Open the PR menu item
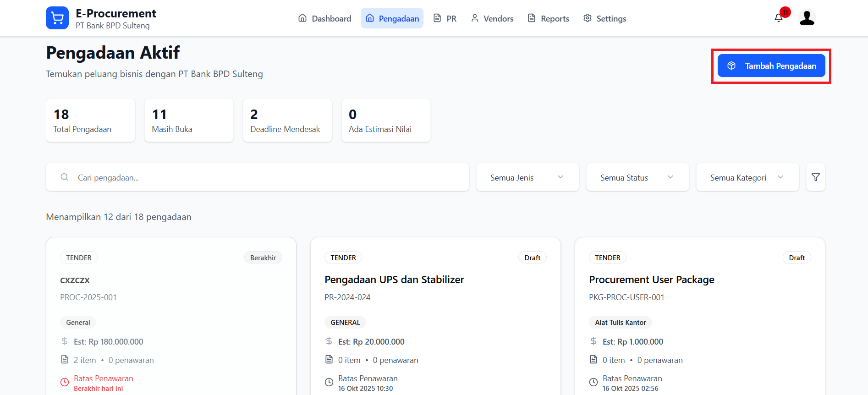 (x=445, y=18)
